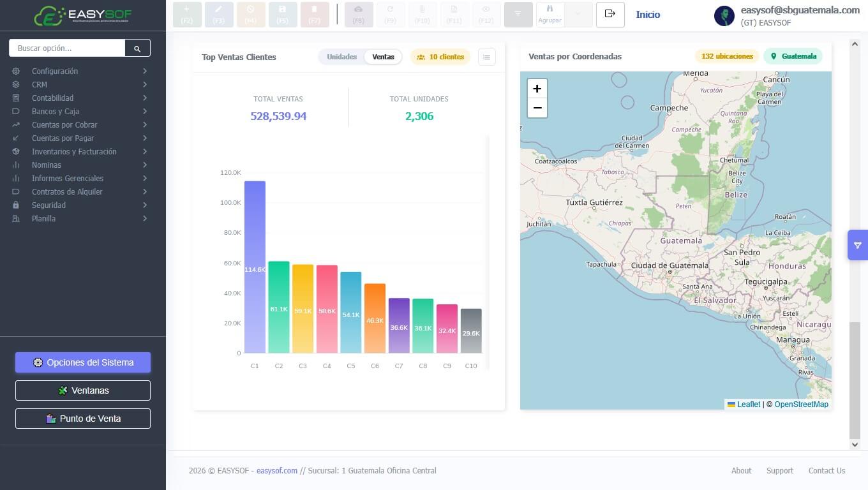Click the Punto de Venta button
868x490 pixels.
(x=83, y=419)
